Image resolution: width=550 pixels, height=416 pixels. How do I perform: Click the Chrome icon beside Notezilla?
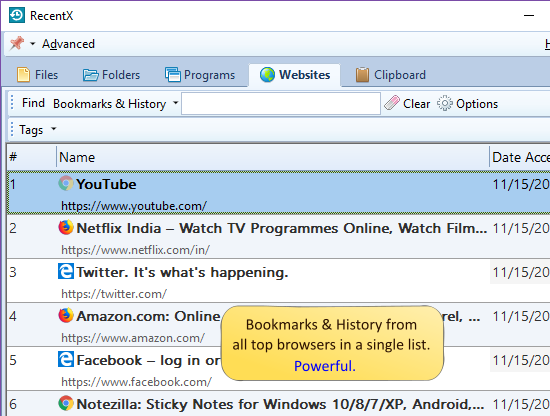pos(66,403)
